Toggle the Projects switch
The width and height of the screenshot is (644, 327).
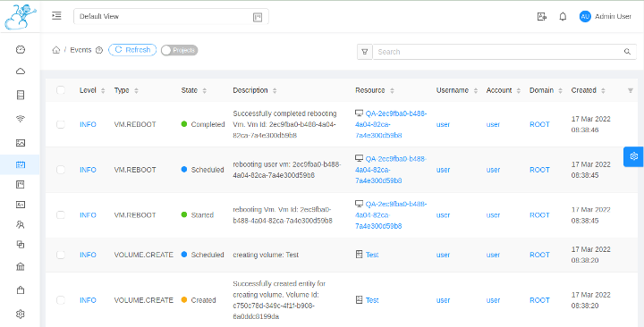179,50
